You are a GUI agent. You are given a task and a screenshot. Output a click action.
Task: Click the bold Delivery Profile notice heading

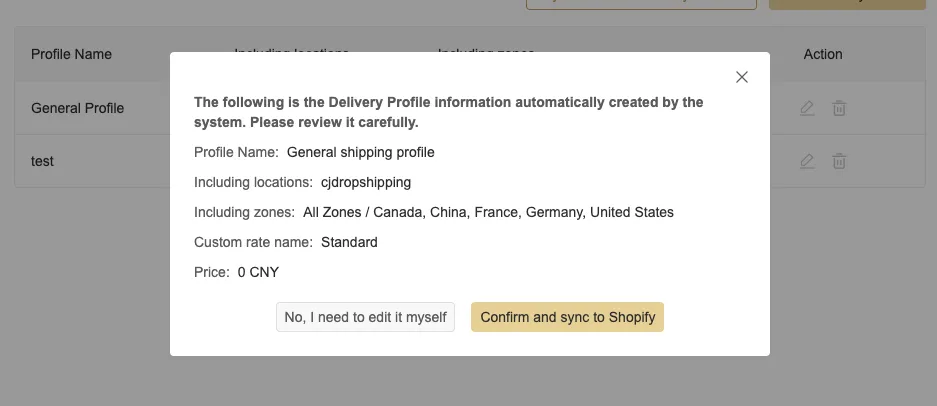click(448, 112)
